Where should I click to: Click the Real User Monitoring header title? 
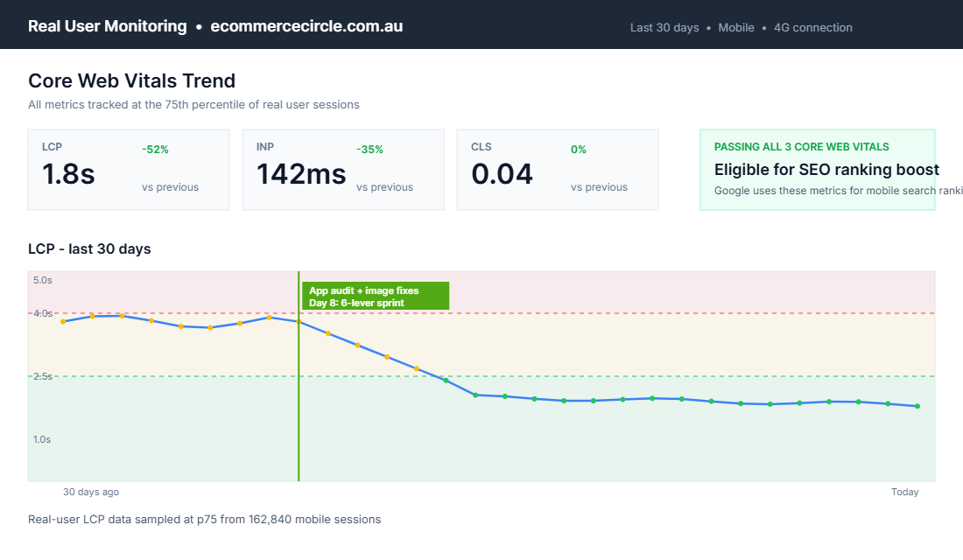(x=108, y=26)
